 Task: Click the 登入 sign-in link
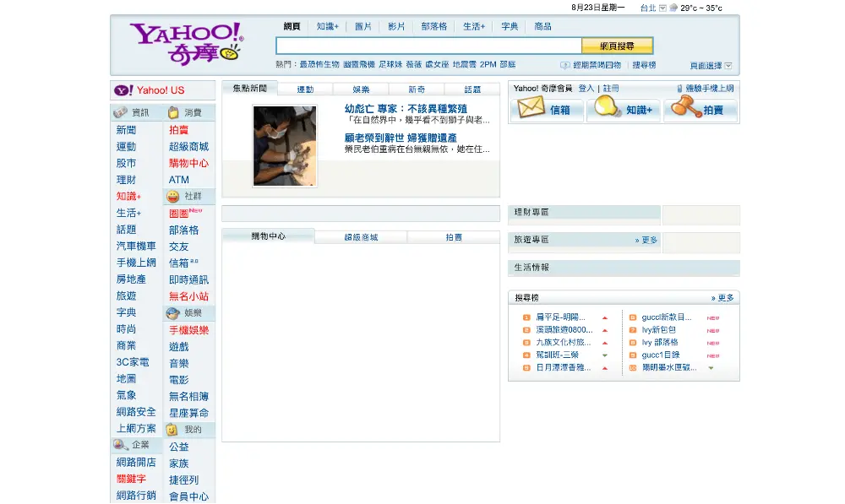(586, 89)
